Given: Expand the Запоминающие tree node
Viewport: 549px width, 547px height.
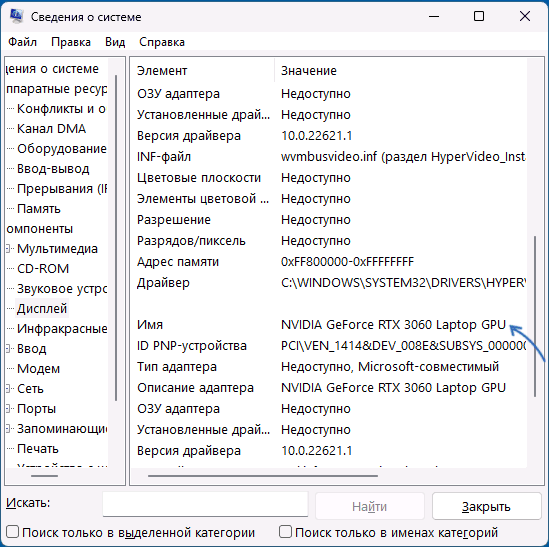Looking at the screenshot, I should click(x=8, y=428).
